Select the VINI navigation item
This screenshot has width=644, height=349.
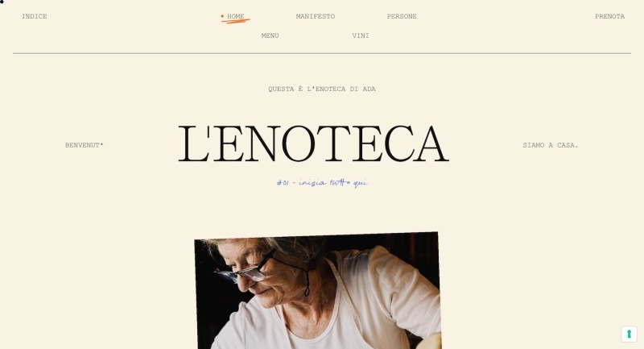361,35
